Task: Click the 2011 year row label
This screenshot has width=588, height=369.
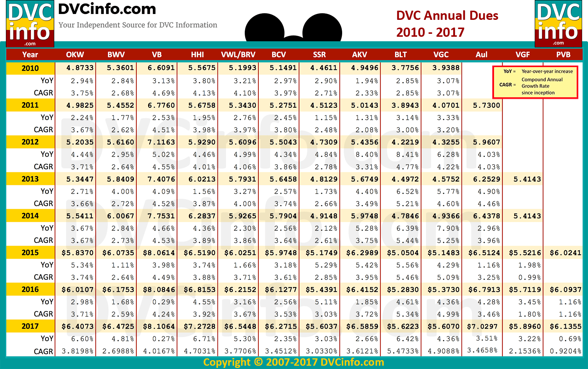Action: point(30,105)
